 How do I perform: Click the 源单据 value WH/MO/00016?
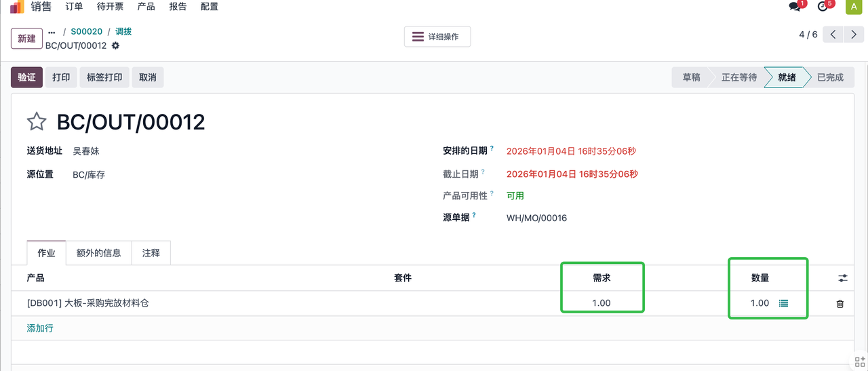point(536,218)
